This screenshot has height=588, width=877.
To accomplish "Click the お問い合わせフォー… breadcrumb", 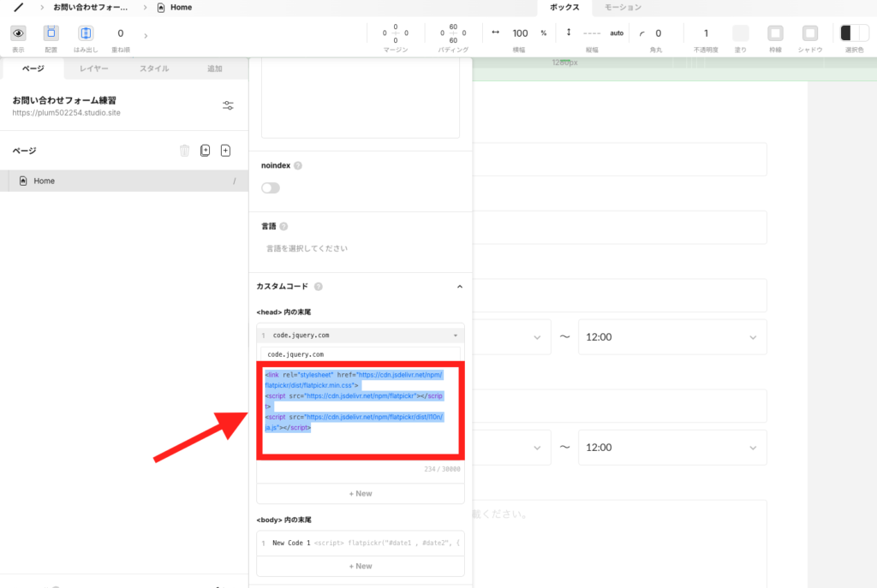I will [x=91, y=7].
